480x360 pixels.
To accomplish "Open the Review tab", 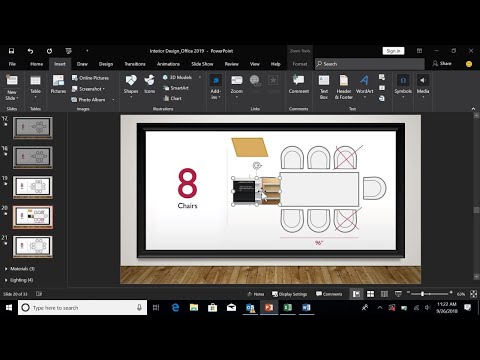I will tap(232, 64).
